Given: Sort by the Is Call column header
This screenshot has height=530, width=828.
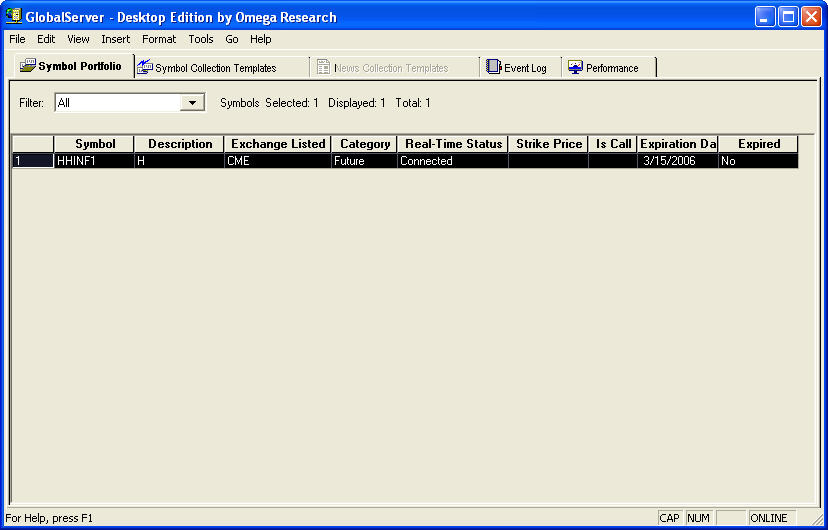Looking at the screenshot, I should [613, 144].
